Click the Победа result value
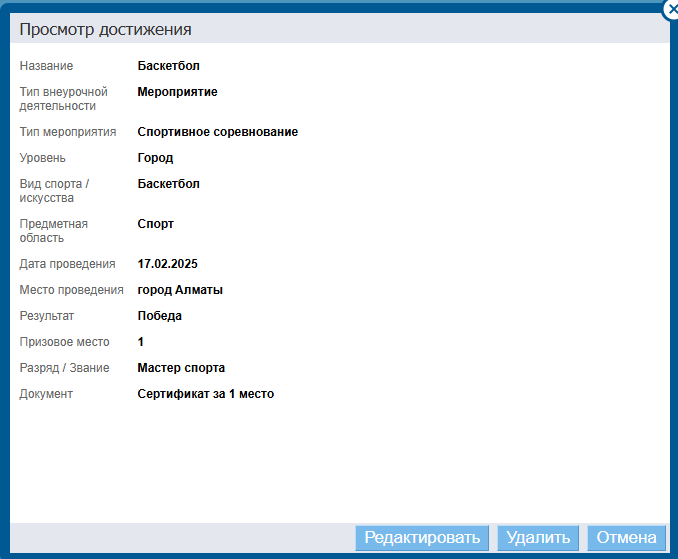The image size is (678, 559). [159, 316]
